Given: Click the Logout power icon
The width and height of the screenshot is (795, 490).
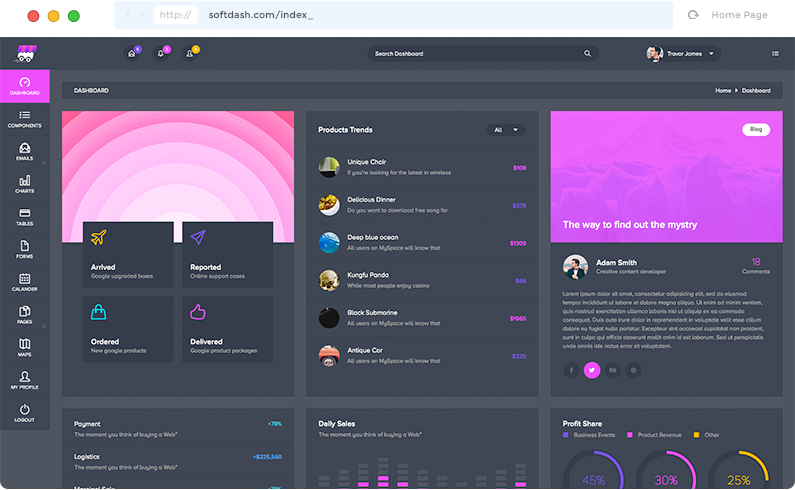Looking at the screenshot, I should pos(24,413).
